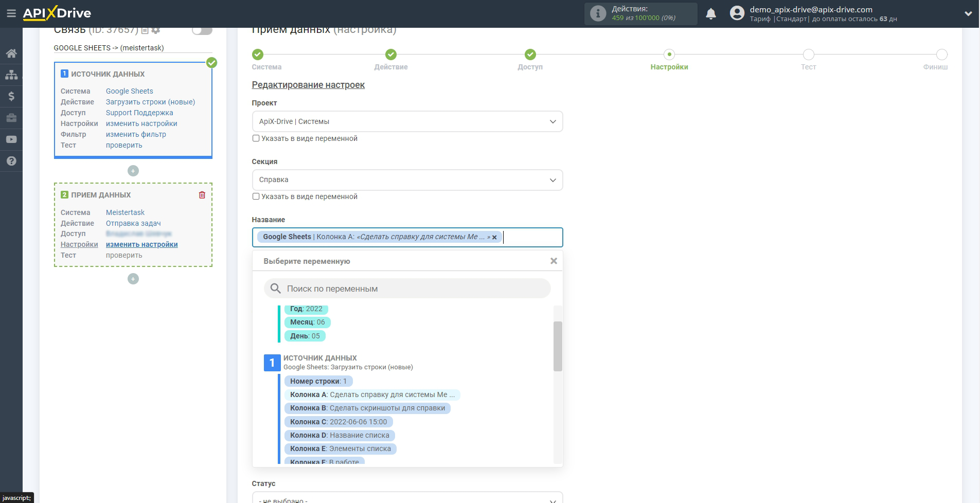The image size is (980, 503).
Task: Select variable 'Колонка E: Элементы списка'
Action: coord(341,448)
